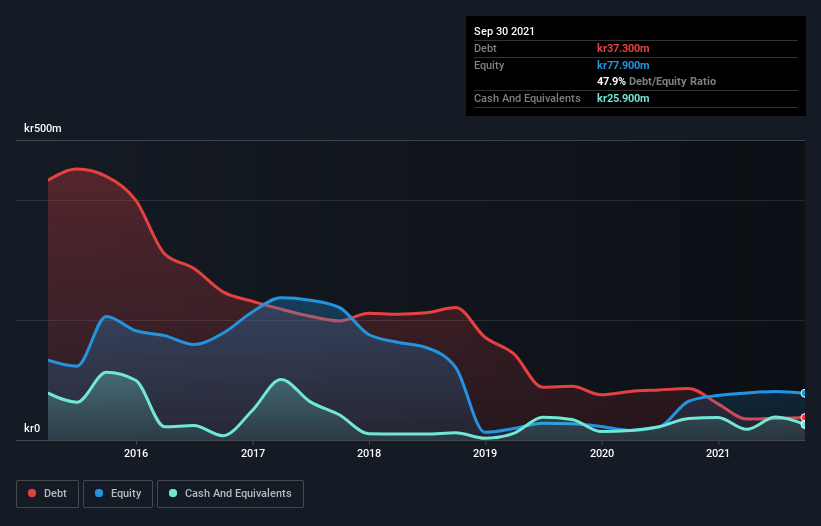Toggle Cash And Equivalents legend button
The width and height of the screenshot is (821, 526).
click(x=230, y=494)
